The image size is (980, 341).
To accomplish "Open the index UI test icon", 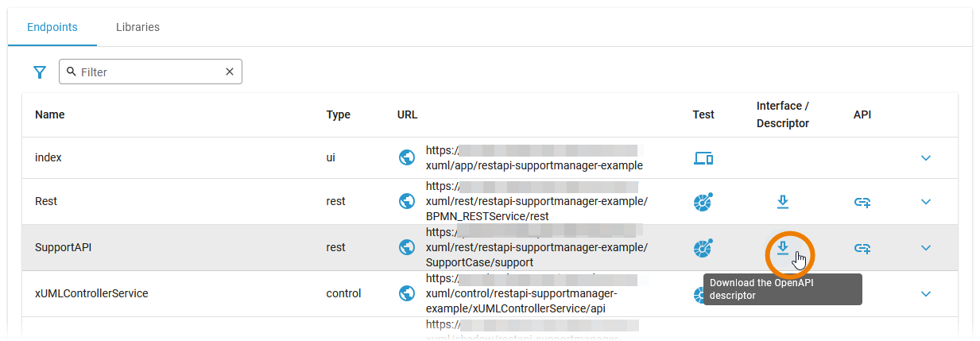I will (703, 158).
